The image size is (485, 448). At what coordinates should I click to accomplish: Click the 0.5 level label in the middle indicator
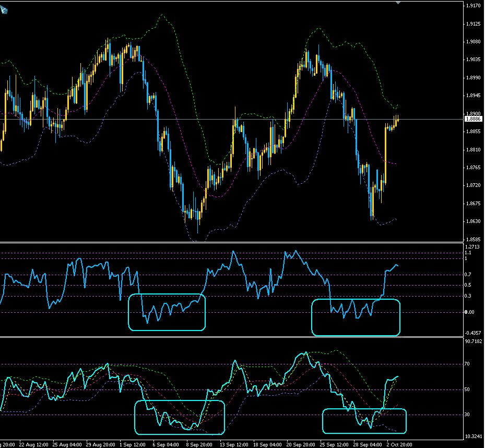(x=467, y=285)
